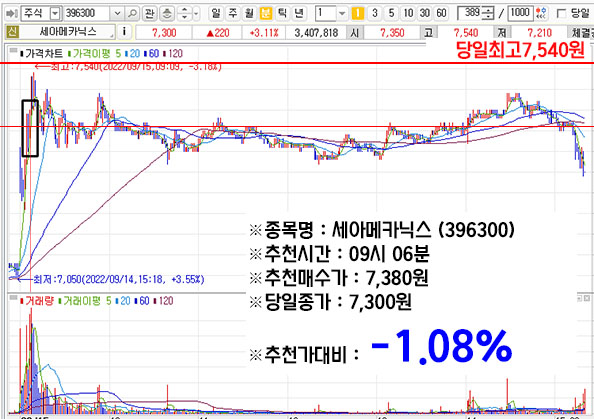Open the 관 watchlist icon button
Screen dimensions: 594x419
pos(150,14)
